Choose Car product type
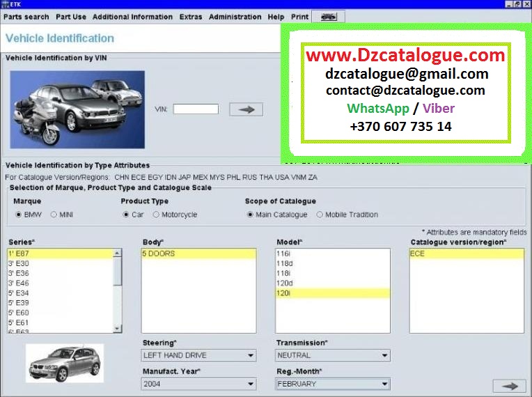This screenshot has height=397, width=532. pyautogui.click(x=126, y=215)
